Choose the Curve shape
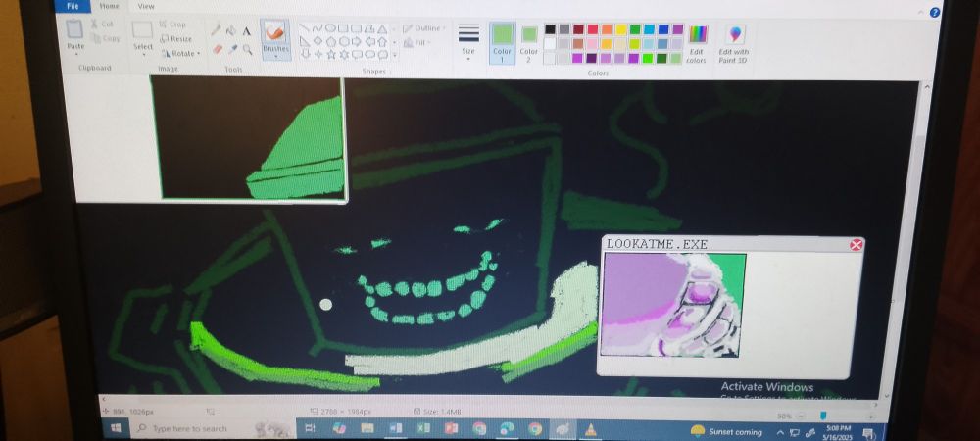The height and width of the screenshot is (441, 980). click(317, 28)
